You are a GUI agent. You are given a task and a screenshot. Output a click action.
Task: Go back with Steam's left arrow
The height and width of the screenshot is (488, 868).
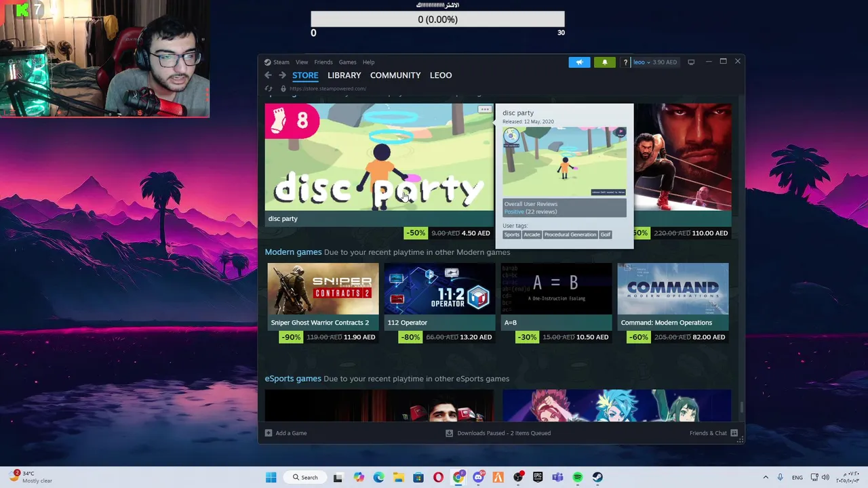(268, 75)
